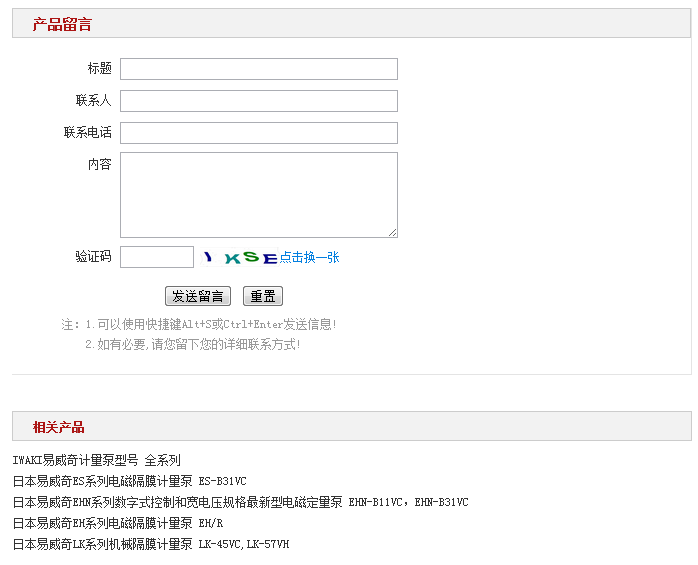Focus the 联系人 contact name field
The height and width of the screenshot is (565, 698).
[x=259, y=101]
